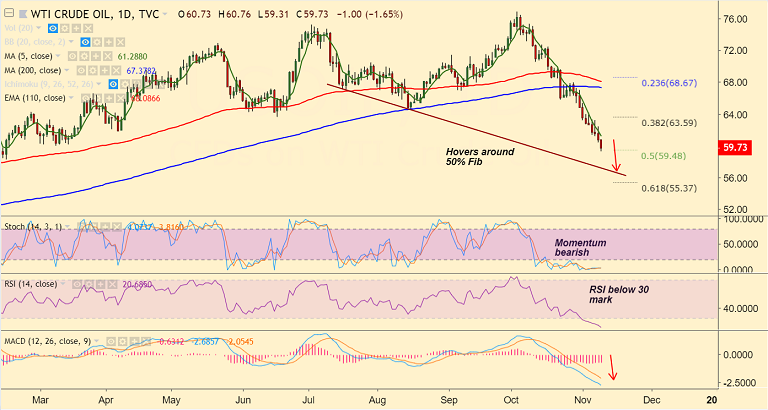Click the 'RSI below 30 mark' annotation
Viewport: 768px width, 410px height.
point(619,294)
